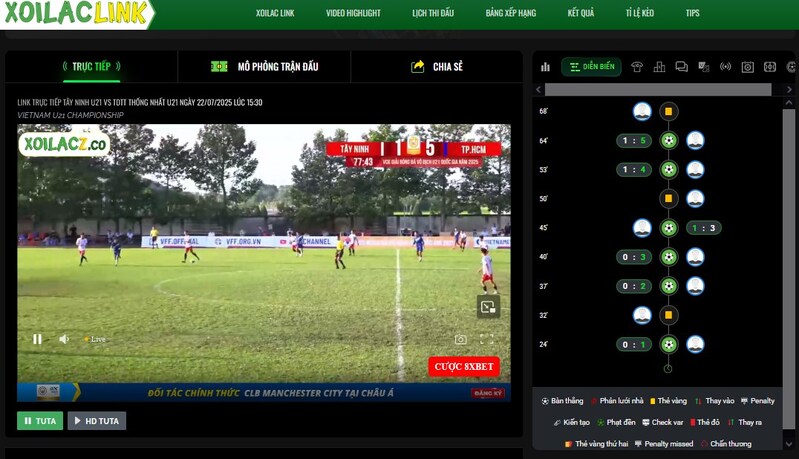799x459 pixels.
Task: Enter fullscreen video mode
Action: pos(487,339)
